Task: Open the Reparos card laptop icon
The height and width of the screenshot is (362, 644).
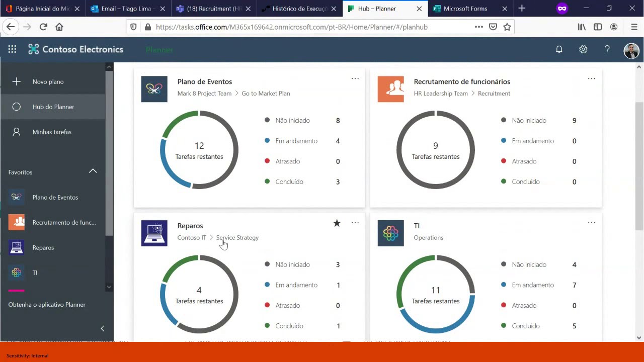Action: pos(154,233)
